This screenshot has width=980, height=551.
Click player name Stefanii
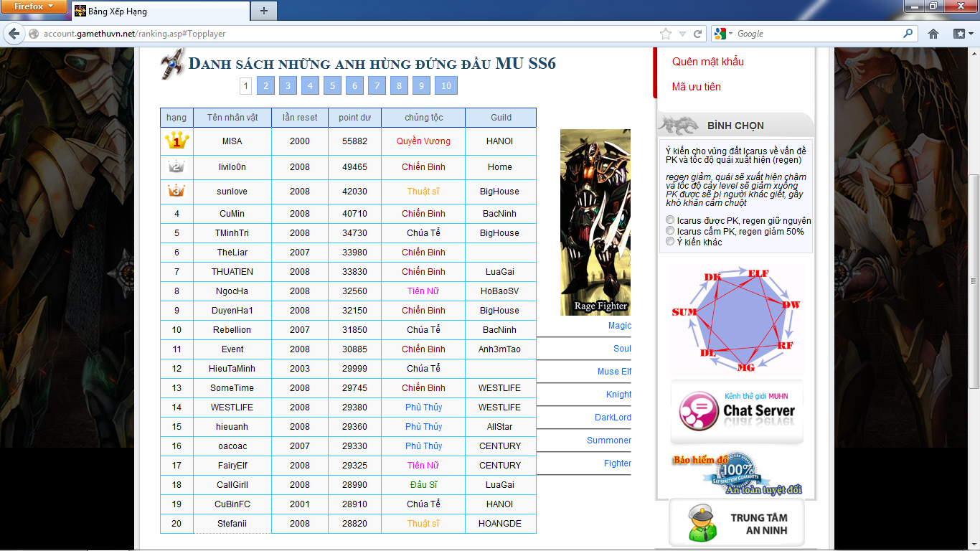tap(232, 524)
